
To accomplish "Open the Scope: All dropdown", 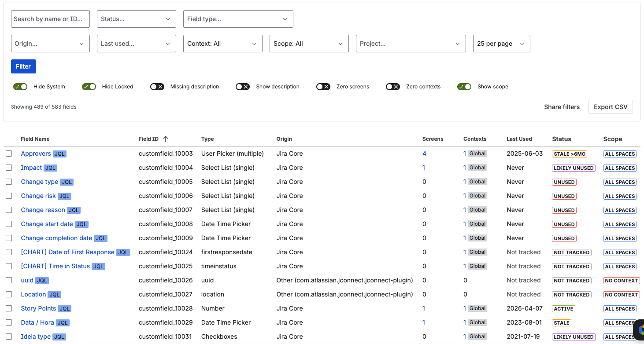I will 309,44.
